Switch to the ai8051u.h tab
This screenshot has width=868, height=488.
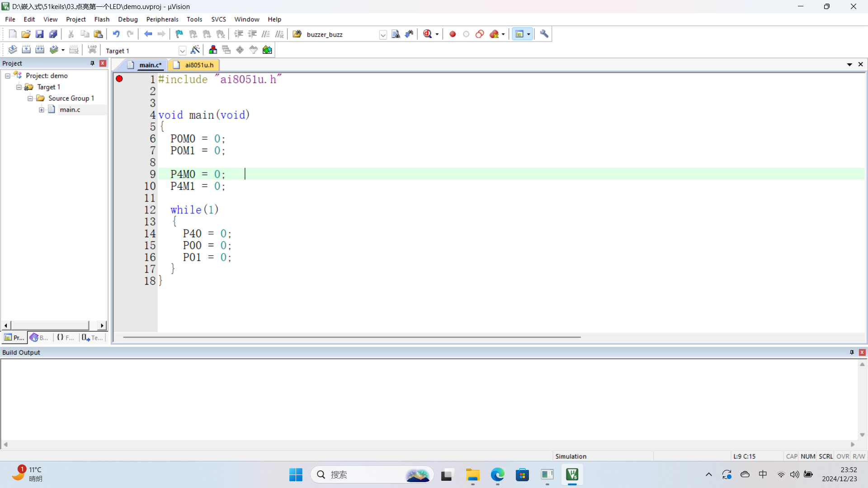(194, 65)
